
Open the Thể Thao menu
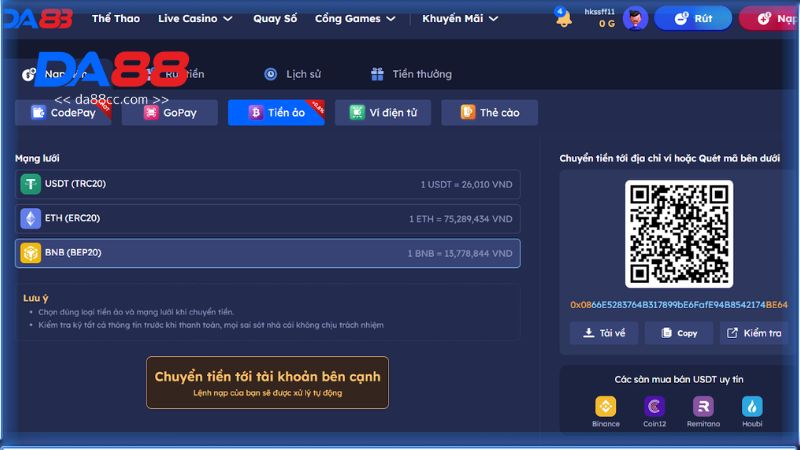[116, 18]
